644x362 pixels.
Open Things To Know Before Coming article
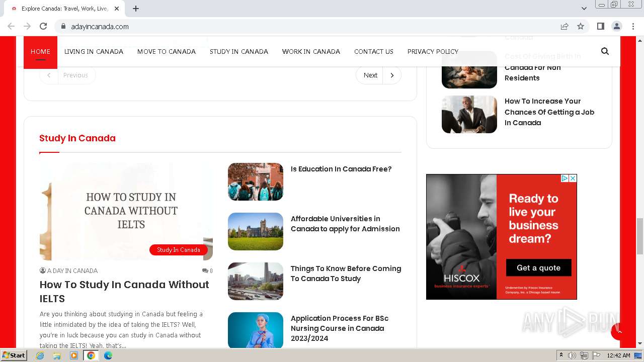tap(346, 274)
